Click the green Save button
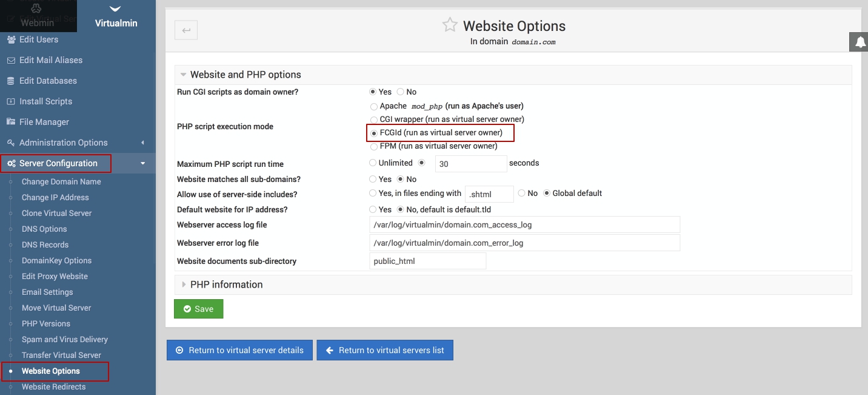Viewport: 868px width, 395px height. click(198, 309)
